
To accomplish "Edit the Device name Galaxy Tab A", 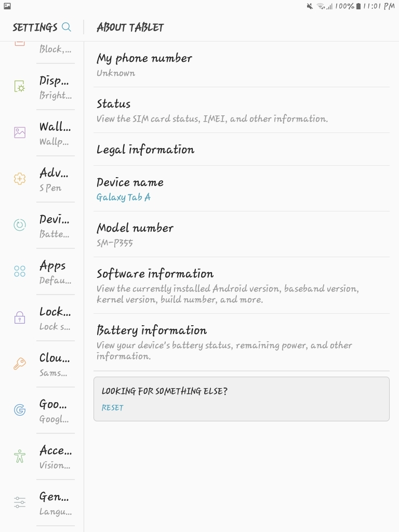I will coord(241,189).
